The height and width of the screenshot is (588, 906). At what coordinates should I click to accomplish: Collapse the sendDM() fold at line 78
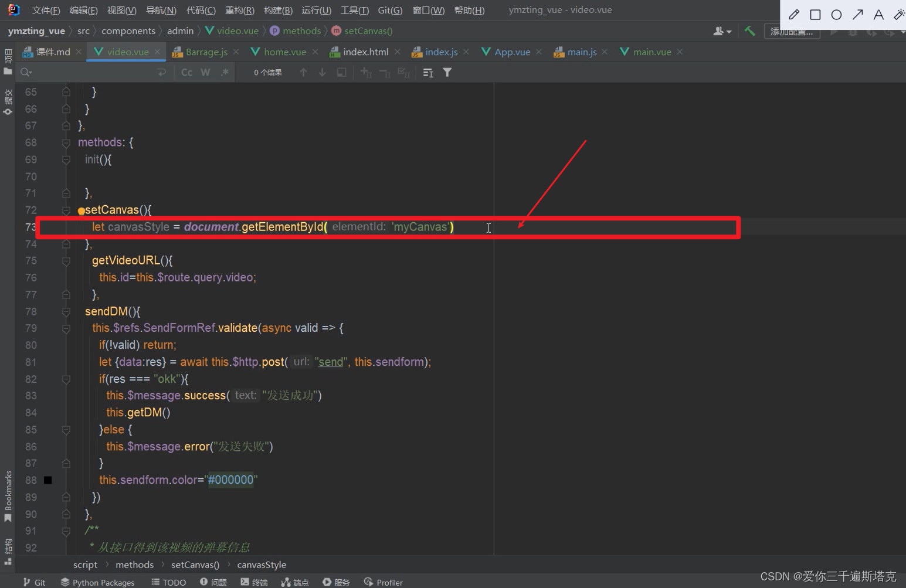pos(66,311)
